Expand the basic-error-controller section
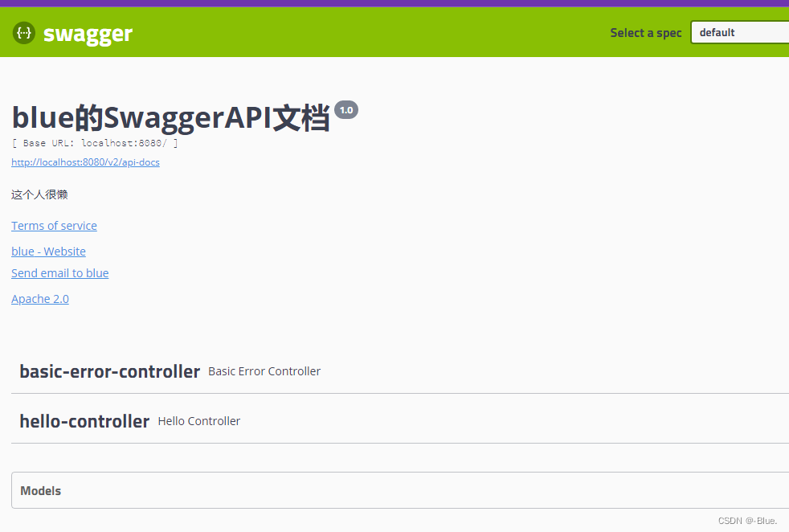Image resolution: width=789 pixels, height=532 pixels. (400, 371)
